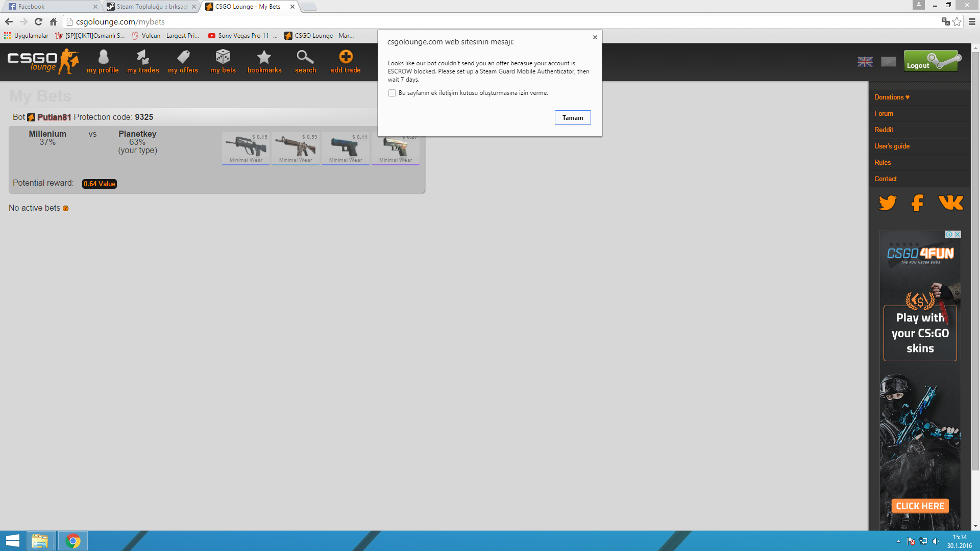Click the Chrome taskbar icon
980x551 pixels.
coord(73,541)
